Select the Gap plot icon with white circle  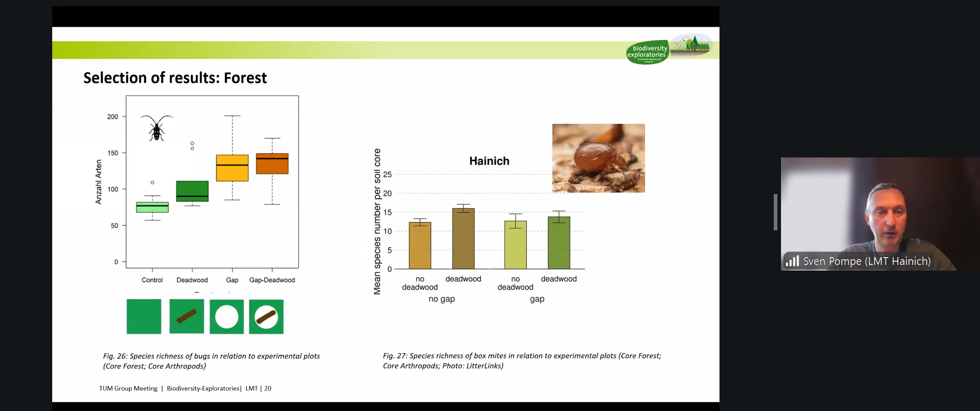tap(226, 317)
